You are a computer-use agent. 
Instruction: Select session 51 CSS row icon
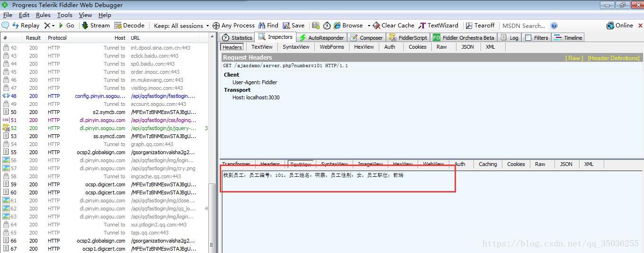tap(6, 120)
